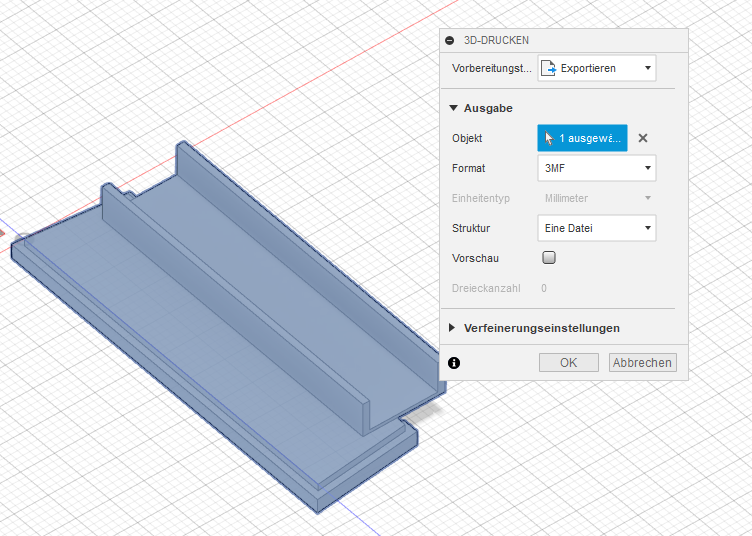Expand the Verfeinerungseinstellungen section
The image size is (752, 536).
coord(452,328)
